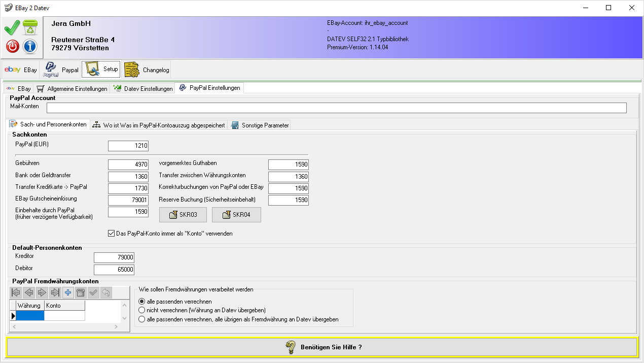Go to last record in currency navigator
The image size is (644, 363).
pyautogui.click(x=55, y=292)
